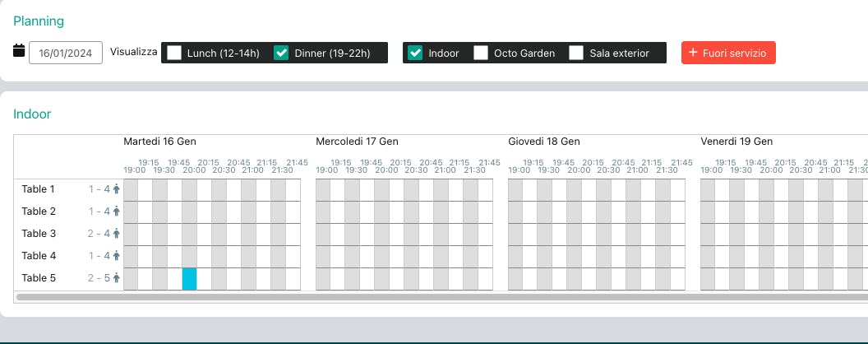Screen dimensions: 868x344
Task: Click the horizontal scrollbar under the planning grid
Action: (x=442, y=297)
